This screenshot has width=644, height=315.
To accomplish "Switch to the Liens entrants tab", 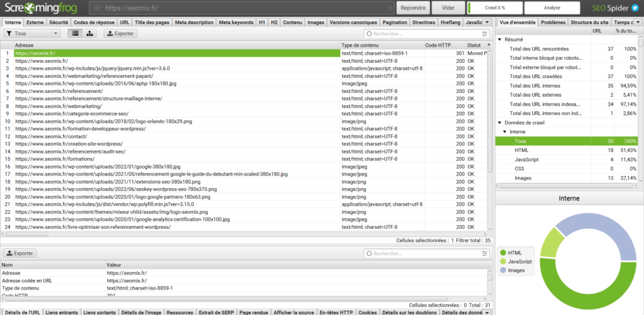I will pos(62,312).
